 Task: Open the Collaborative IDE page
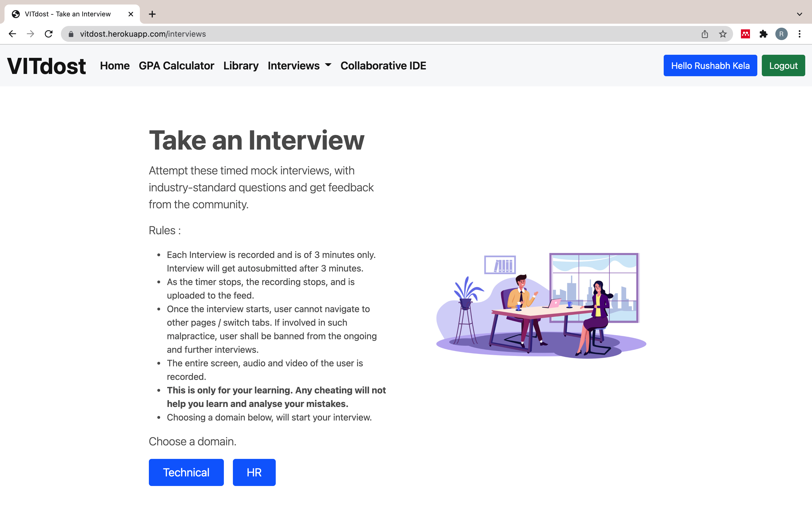pos(383,66)
